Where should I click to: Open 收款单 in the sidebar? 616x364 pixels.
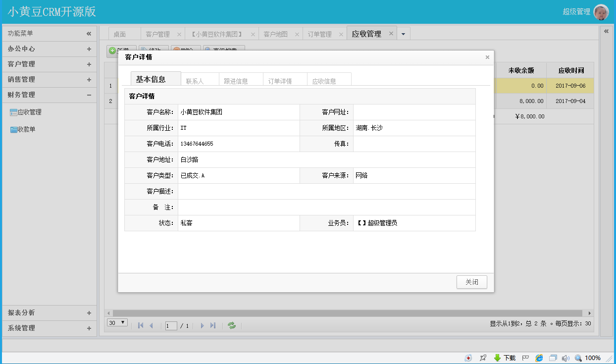(x=27, y=130)
